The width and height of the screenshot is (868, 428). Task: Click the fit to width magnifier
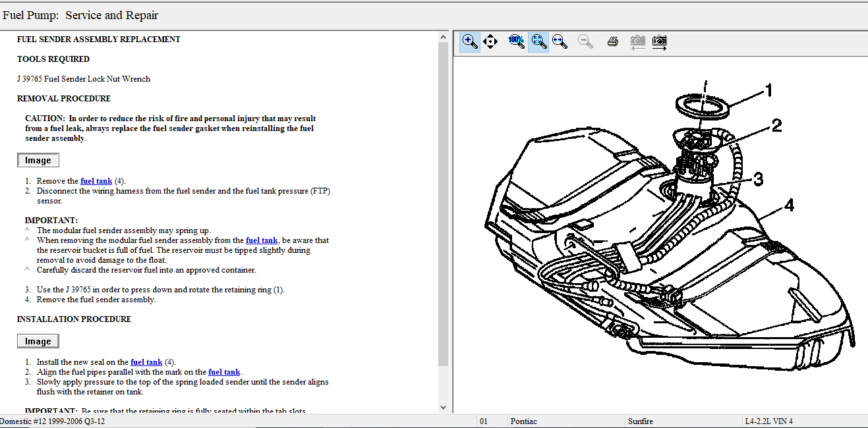pyautogui.click(x=560, y=41)
